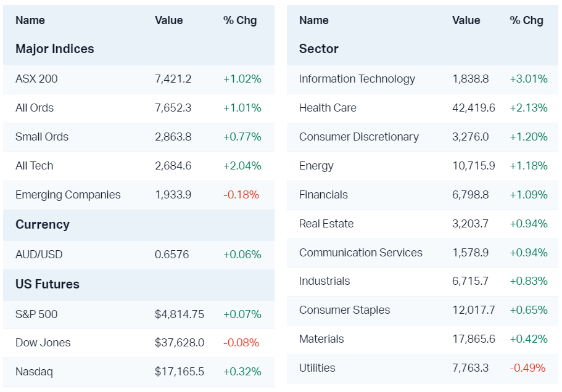
Task: Click the Financials sector name
Action: point(323,195)
